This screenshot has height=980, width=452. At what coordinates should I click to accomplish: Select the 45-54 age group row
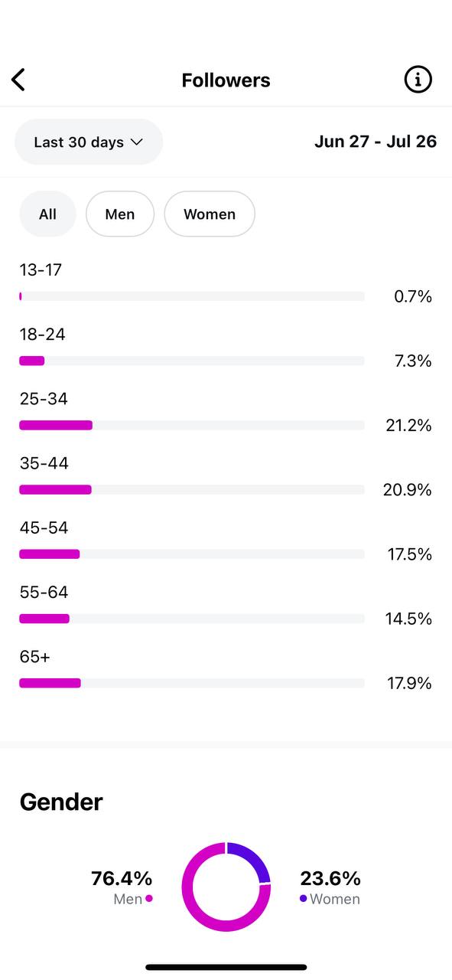226,541
